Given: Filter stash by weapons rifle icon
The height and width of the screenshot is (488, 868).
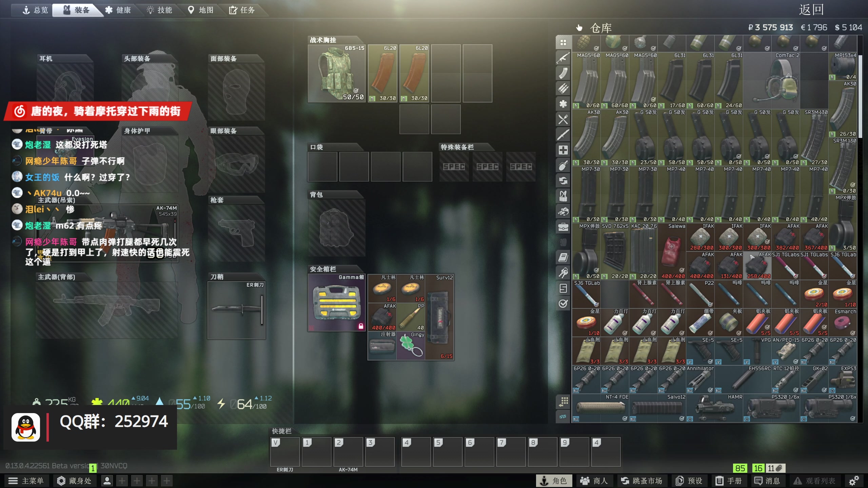Looking at the screenshot, I should 563,58.
